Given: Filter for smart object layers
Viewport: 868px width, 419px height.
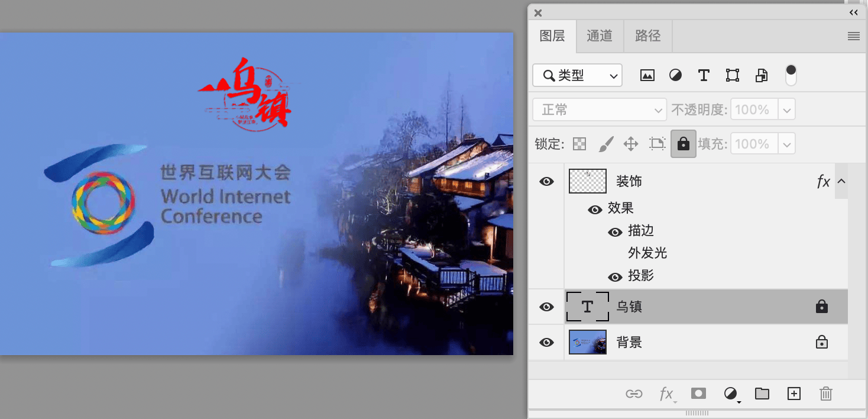Looking at the screenshot, I should (x=762, y=75).
